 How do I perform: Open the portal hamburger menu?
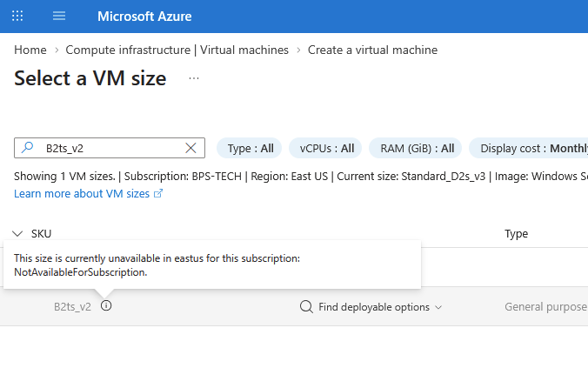pos(59,17)
